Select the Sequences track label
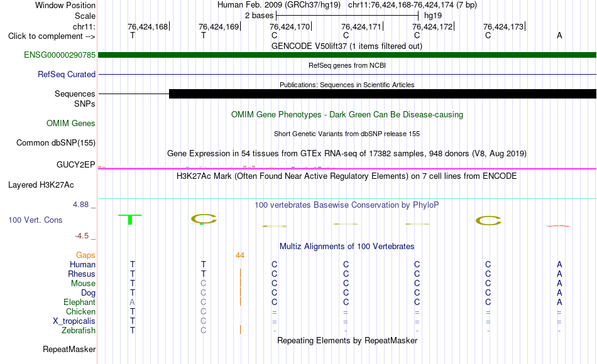597x364 pixels. tap(75, 94)
